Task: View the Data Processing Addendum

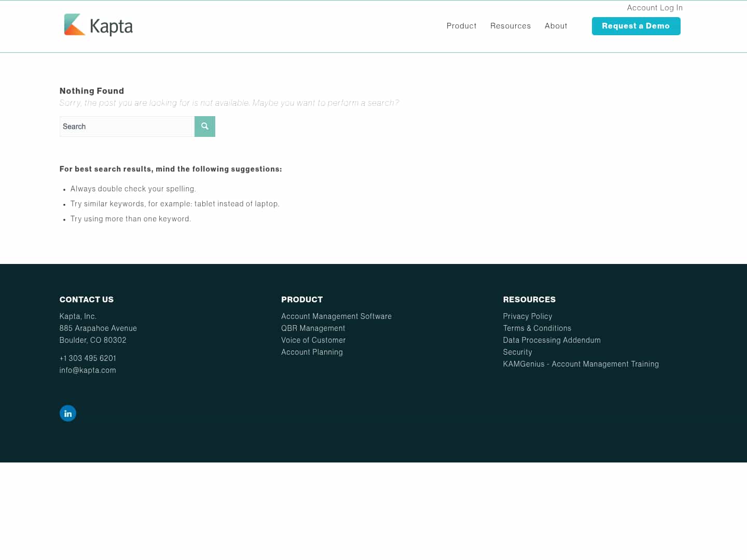Action: click(x=551, y=340)
